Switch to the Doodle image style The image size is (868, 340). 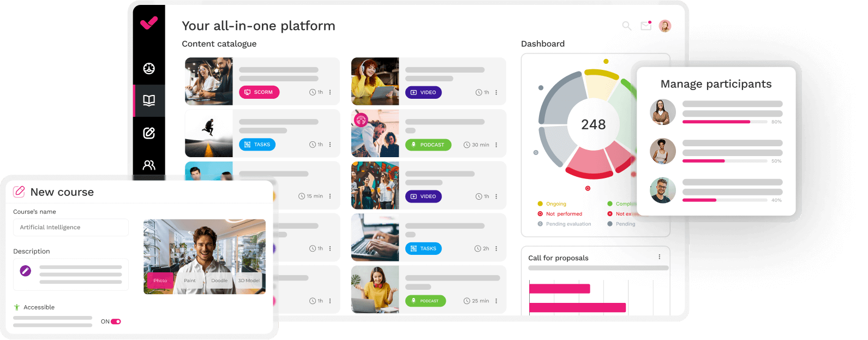pyautogui.click(x=219, y=281)
